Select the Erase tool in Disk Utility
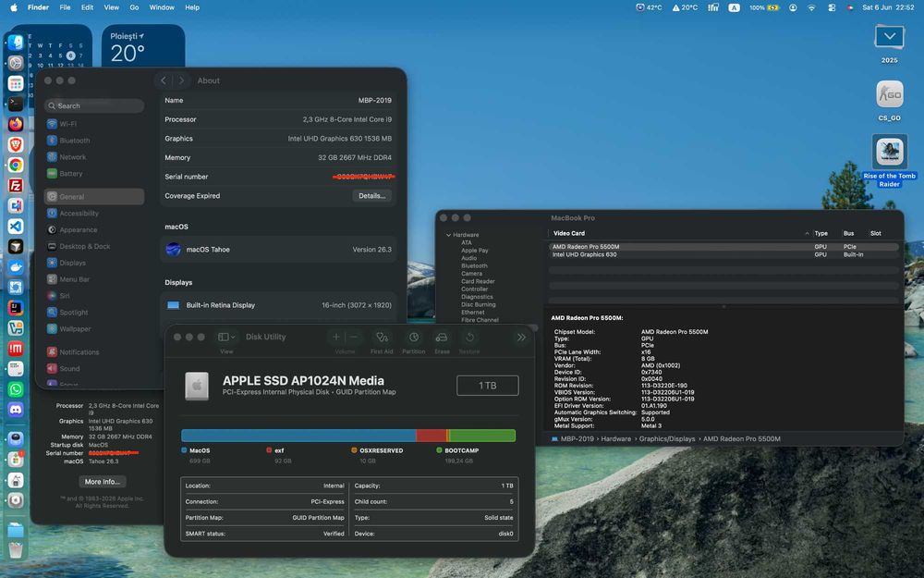This screenshot has height=578, width=924. tap(442, 338)
